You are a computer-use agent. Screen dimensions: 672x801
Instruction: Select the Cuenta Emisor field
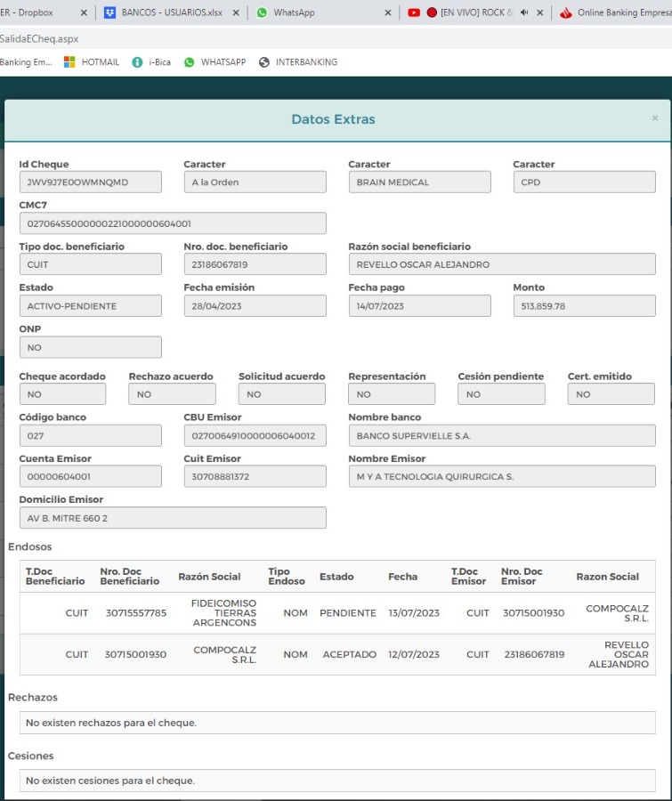(x=91, y=477)
